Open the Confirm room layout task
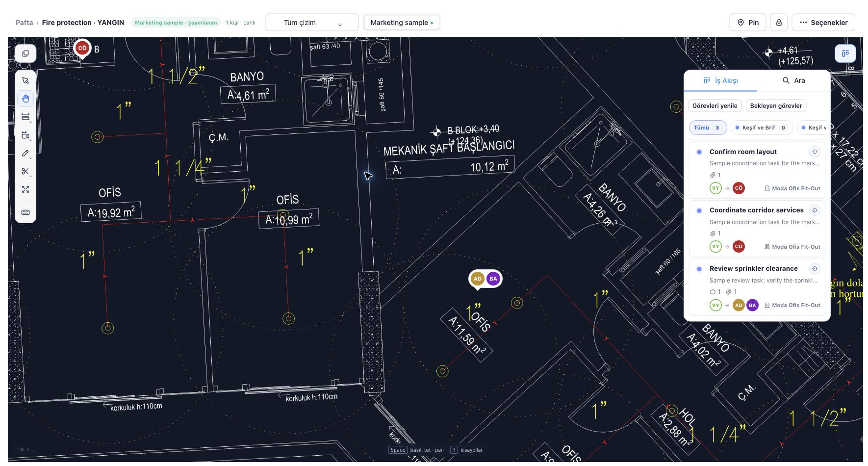This screenshot has height=466, width=868. click(757, 170)
